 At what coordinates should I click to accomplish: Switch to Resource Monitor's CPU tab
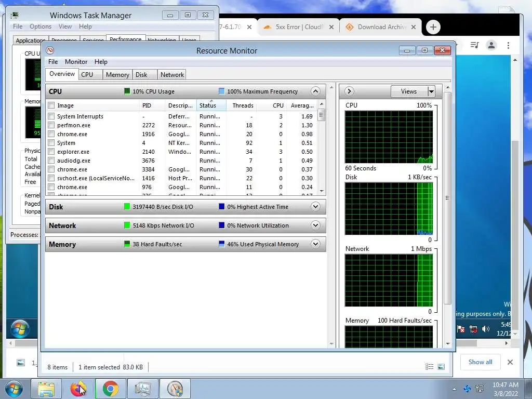(x=90, y=75)
